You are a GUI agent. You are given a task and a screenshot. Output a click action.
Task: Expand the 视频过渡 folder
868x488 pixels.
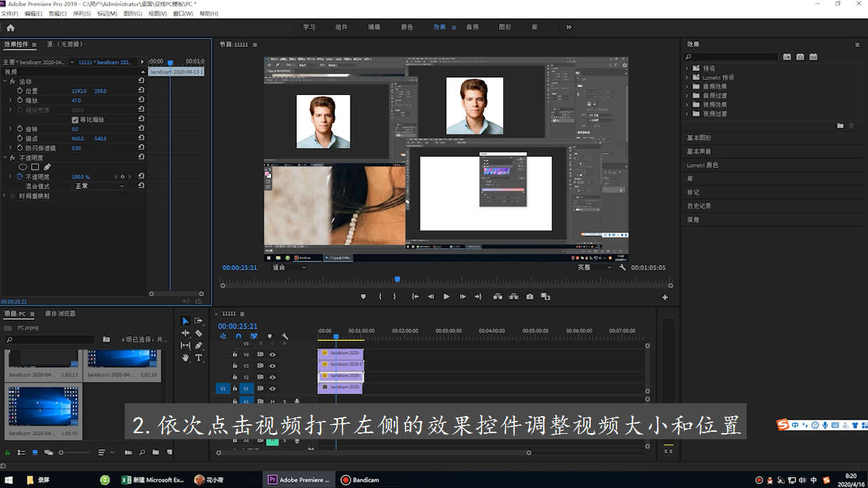pyautogui.click(x=687, y=113)
